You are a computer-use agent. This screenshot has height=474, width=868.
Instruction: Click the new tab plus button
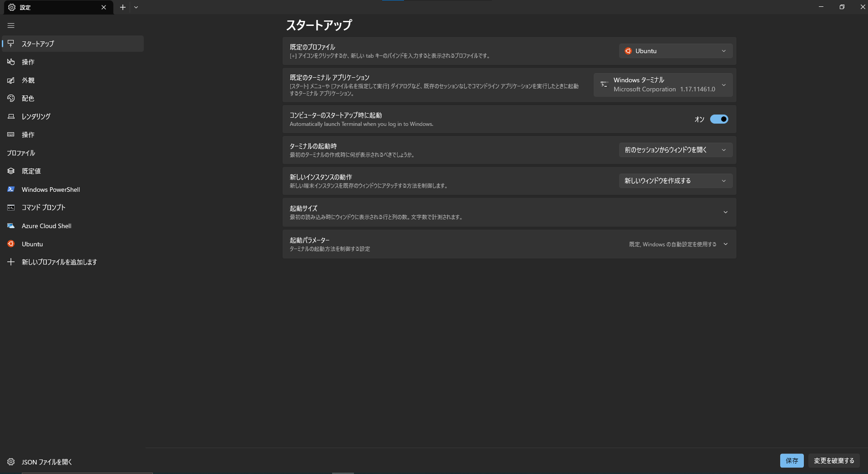(x=122, y=7)
